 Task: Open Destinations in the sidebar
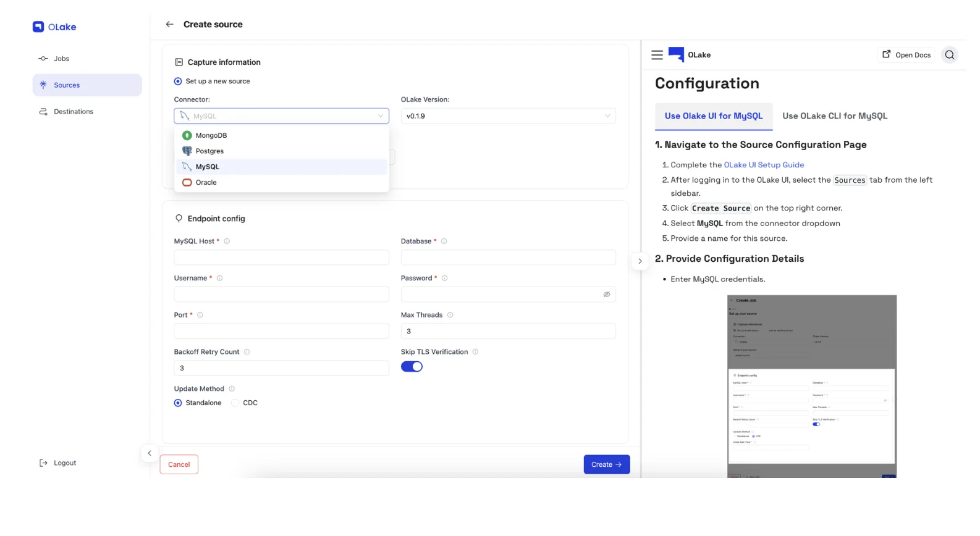pos(73,112)
